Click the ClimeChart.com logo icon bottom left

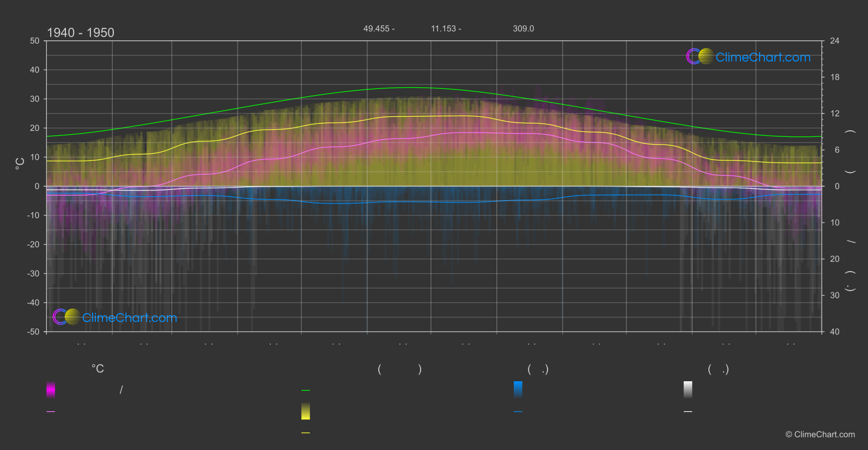click(66, 316)
